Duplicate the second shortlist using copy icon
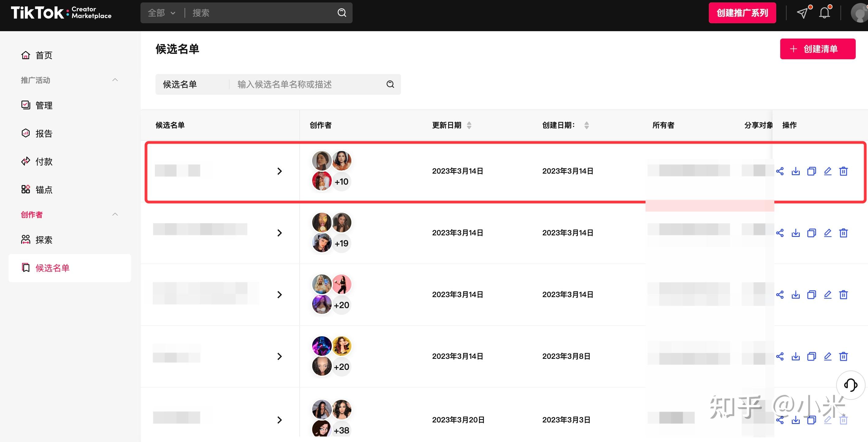The image size is (868, 442). [811, 233]
